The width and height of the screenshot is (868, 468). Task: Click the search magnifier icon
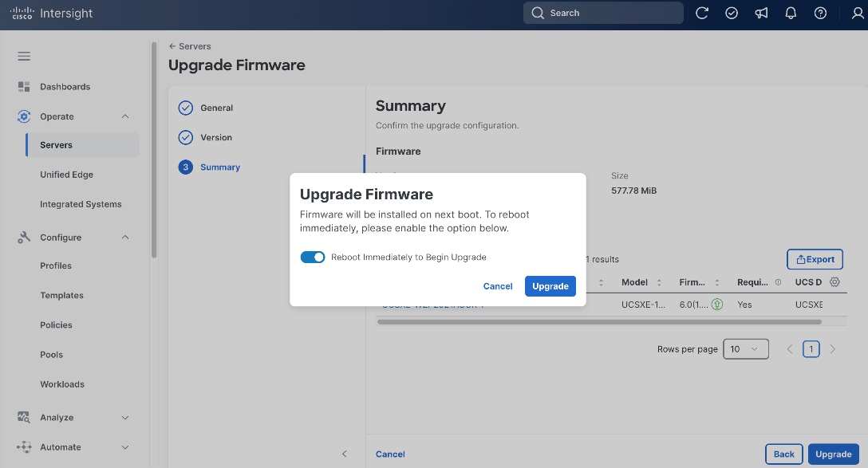coord(538,13)
